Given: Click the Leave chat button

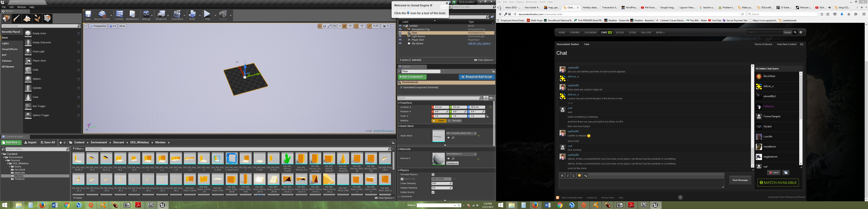Looking at the screenshot, I should pos(774,173).
